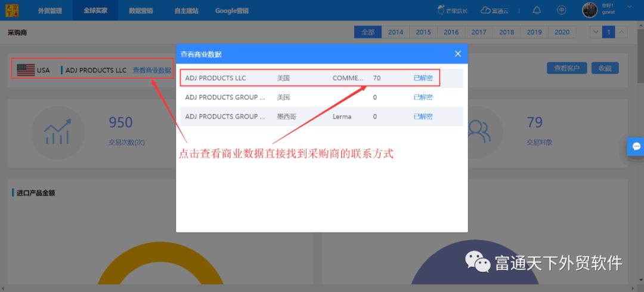Click the 查看客户 button

click(567, 68)
